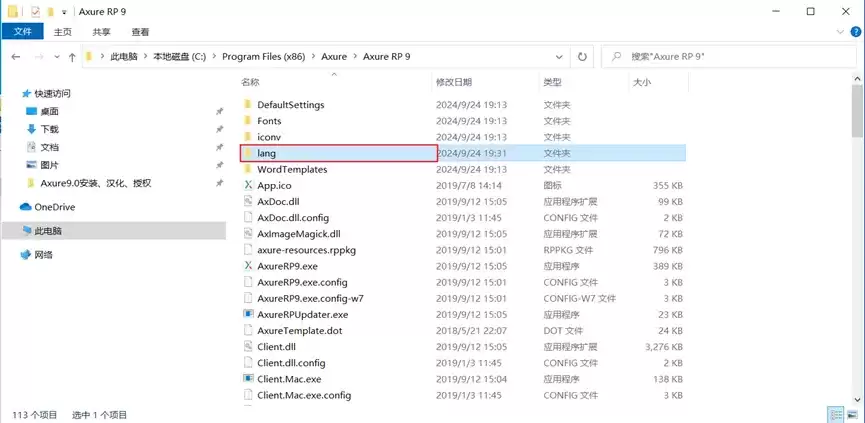Screen dimensions: 865x423
Task: Open the lang folder
Action: [x=266, y=153]
